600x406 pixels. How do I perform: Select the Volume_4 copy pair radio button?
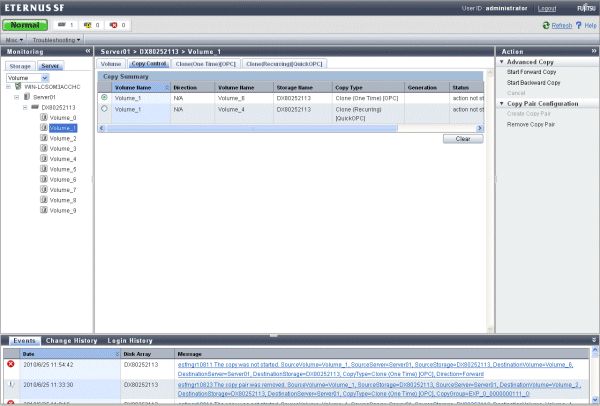pos(104,109)
